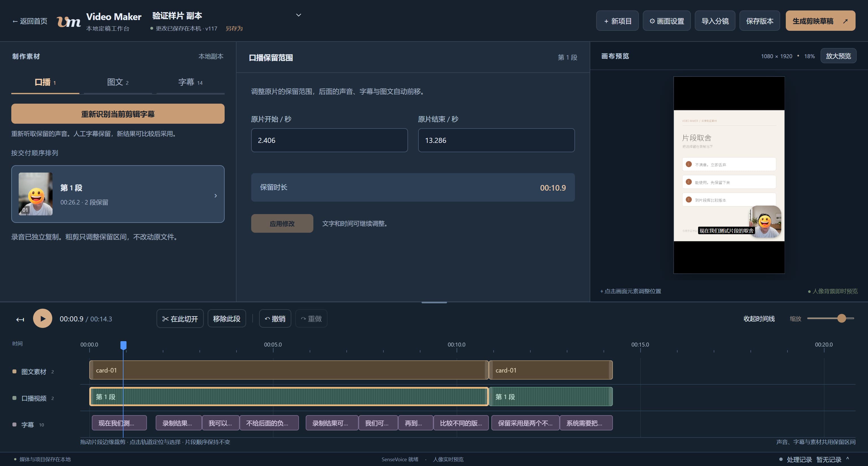
Task: Click the 另存为 link
Action: point(234,29)
